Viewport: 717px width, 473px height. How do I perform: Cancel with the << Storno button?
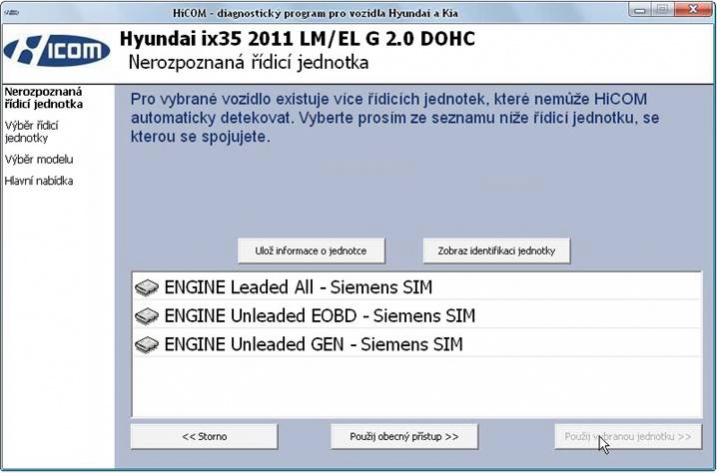[x=204, y=437]
